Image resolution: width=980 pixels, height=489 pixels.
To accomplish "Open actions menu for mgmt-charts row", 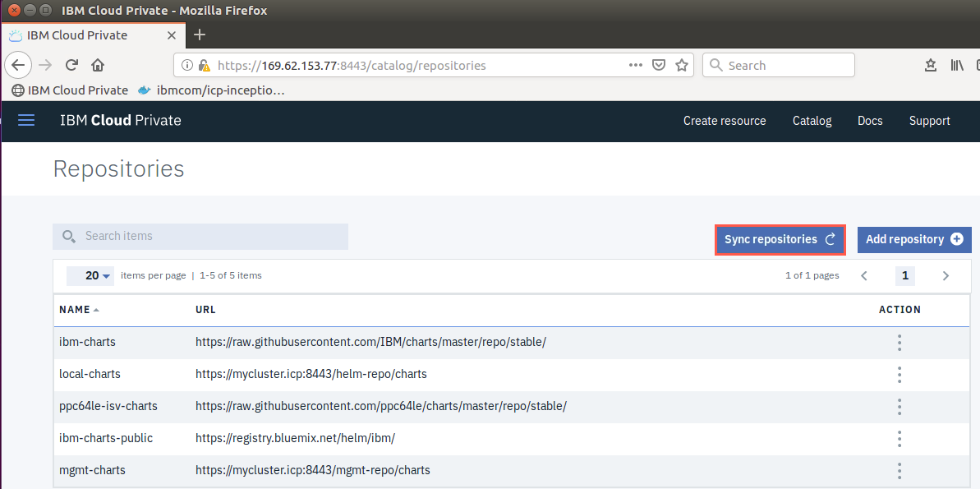I will click(x=899, y=470).
